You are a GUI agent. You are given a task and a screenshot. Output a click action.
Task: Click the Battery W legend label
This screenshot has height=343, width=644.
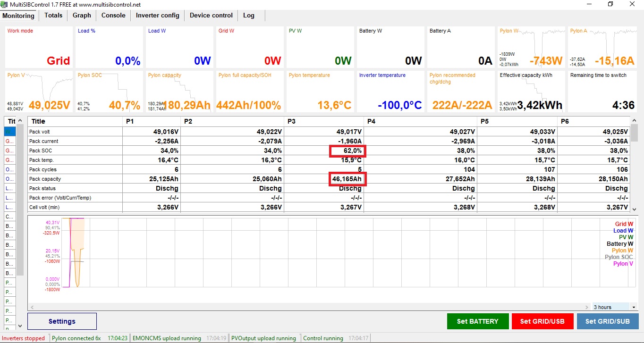619,244
